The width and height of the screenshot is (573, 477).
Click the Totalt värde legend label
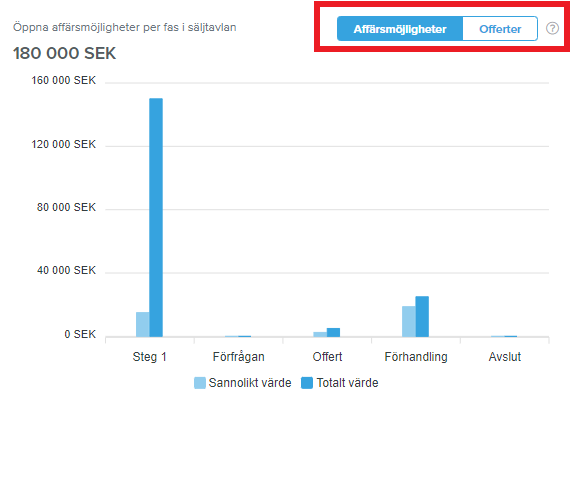[x=348, y=383]
